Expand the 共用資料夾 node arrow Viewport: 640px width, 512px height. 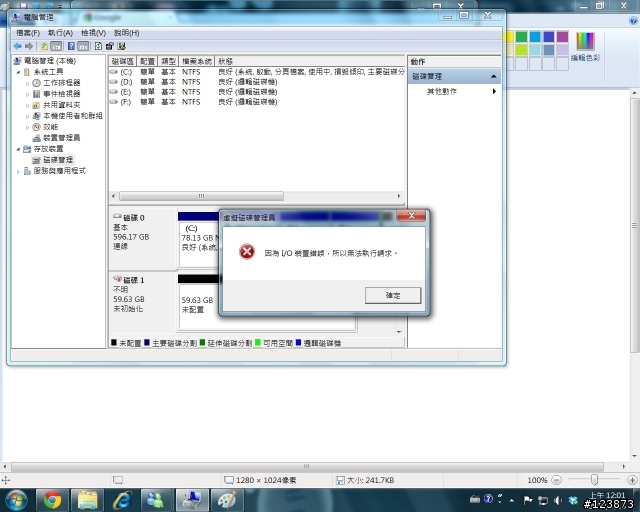tap(27, 105)
